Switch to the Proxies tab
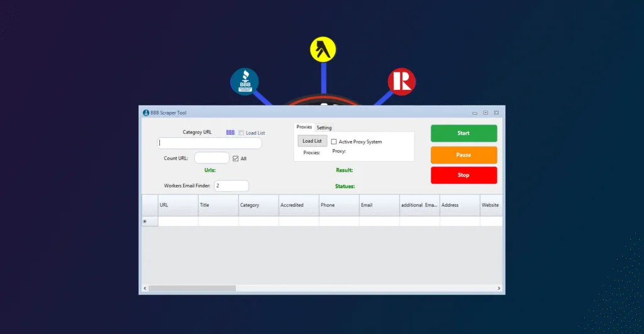The height and width of the screenshot is (334, 644). (304, 127)
